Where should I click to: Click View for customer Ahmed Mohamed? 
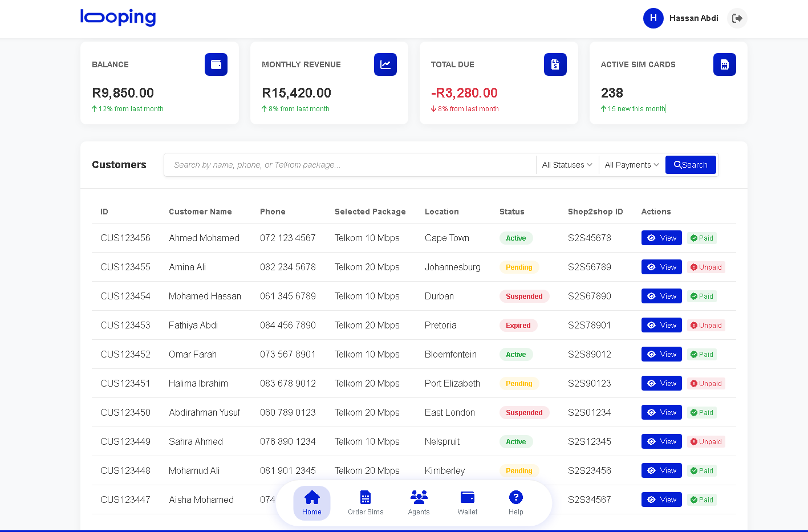coord(661,238)
